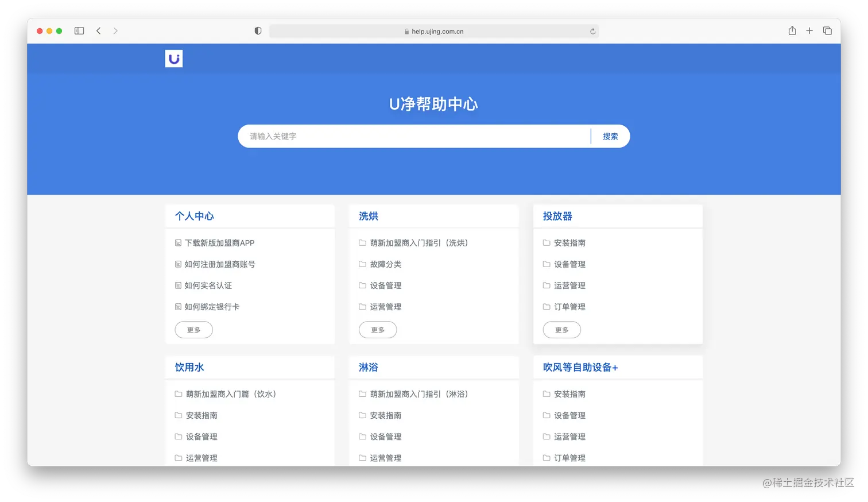Reload the page with the refresh icon

592,32
